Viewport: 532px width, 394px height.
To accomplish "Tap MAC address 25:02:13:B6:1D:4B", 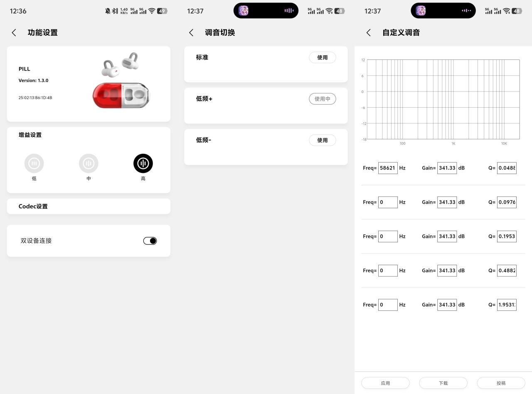I will tap(35, 98).
